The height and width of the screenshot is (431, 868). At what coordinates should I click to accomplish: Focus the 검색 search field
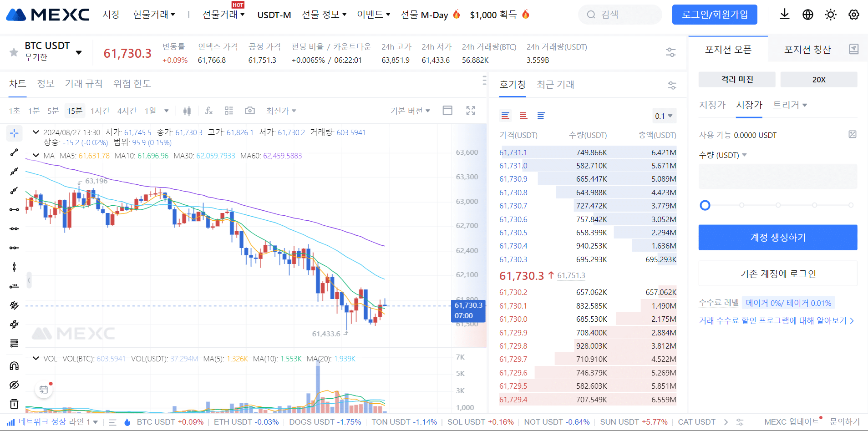pyautogui.click(x=620, y=15)
